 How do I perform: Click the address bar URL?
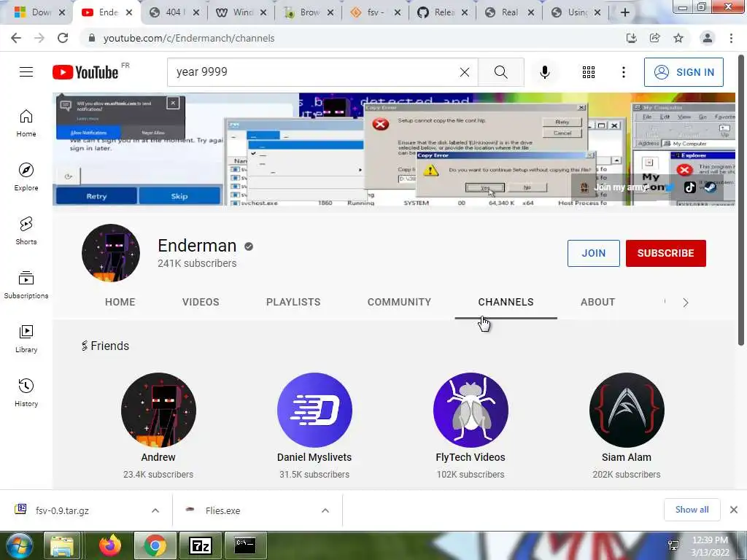[x=189, y=38]
